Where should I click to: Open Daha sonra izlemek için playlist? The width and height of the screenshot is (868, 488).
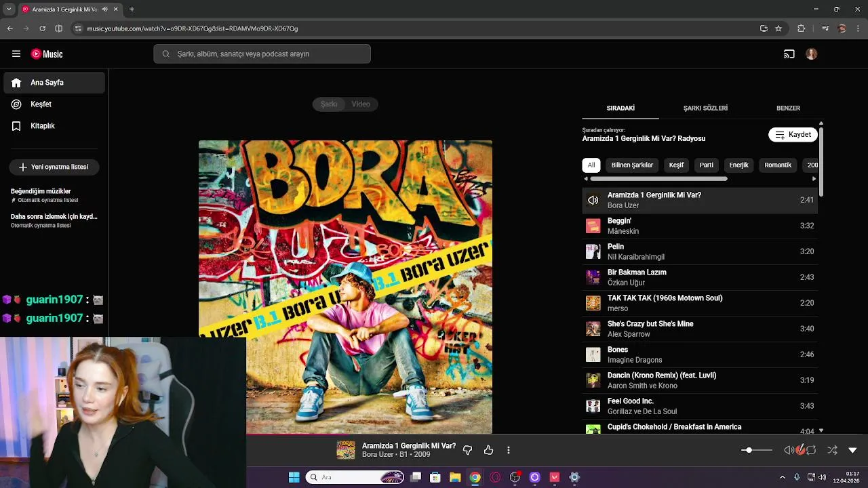54,220
